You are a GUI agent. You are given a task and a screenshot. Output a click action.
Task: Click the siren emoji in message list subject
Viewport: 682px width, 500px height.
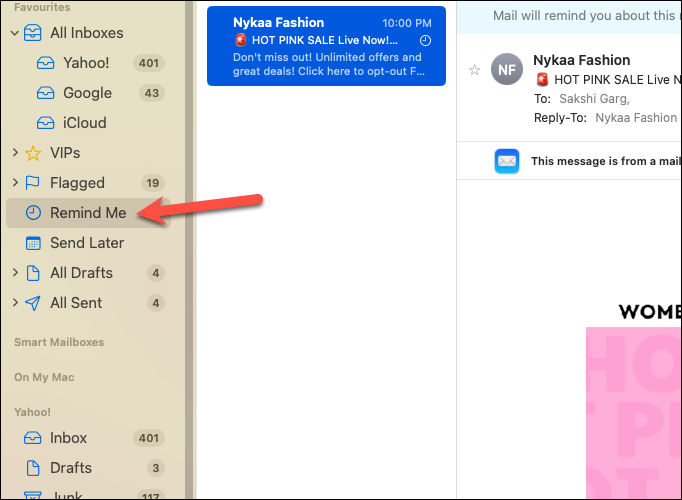pos(241,40)
